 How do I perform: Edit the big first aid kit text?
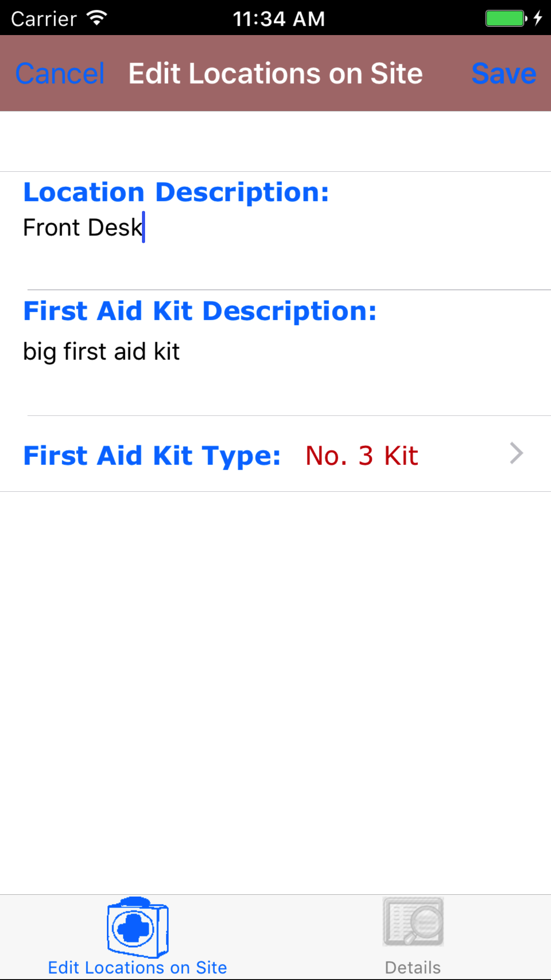click(101, 352)
